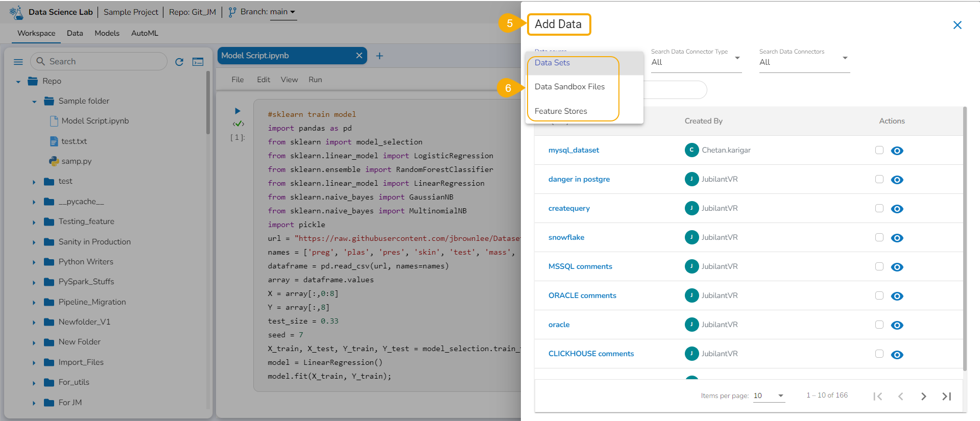Close the Add Data panel
This screenshot has height=421, width=980.
click(x=957, y=25)
